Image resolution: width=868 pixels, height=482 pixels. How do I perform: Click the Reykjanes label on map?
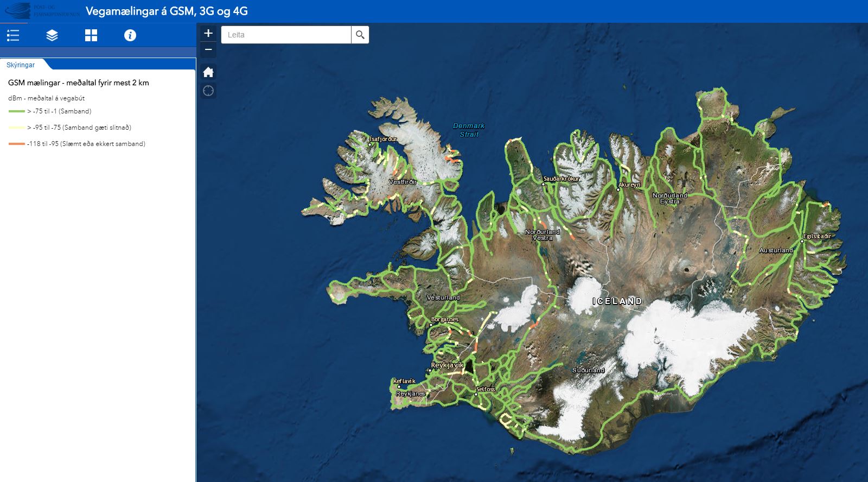[411, 394]
